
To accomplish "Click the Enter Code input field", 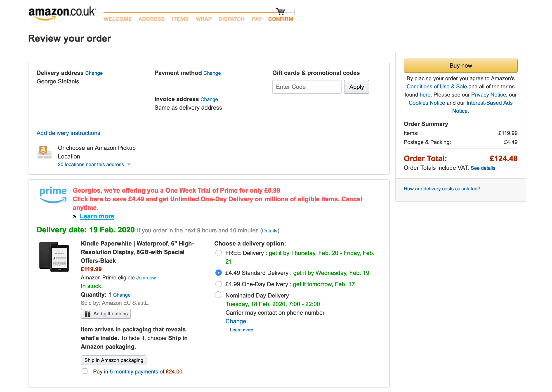I will coord(307,87).
